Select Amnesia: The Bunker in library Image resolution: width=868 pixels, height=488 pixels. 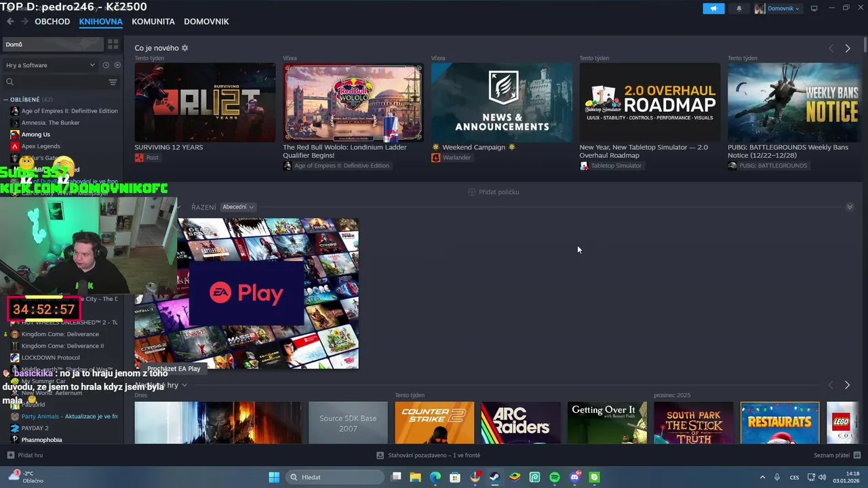[45, 123]
